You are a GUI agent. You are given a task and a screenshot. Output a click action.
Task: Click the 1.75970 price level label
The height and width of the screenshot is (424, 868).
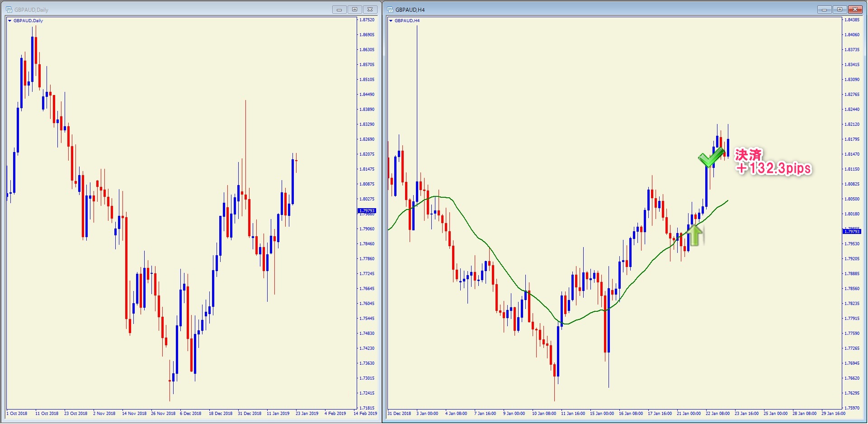pos(852,408)
